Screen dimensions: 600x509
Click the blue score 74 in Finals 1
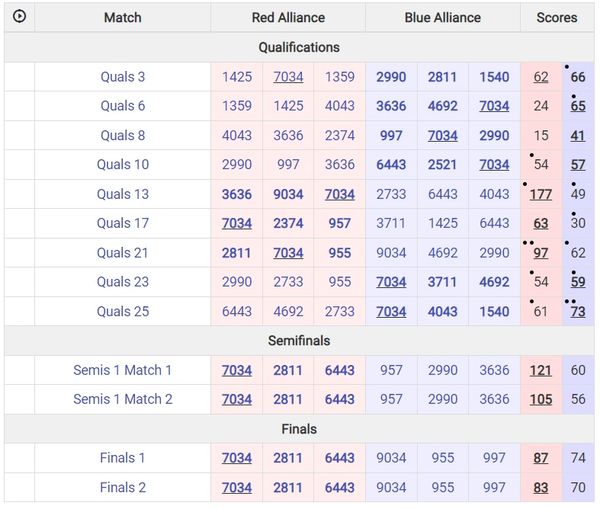click(578, 458)
